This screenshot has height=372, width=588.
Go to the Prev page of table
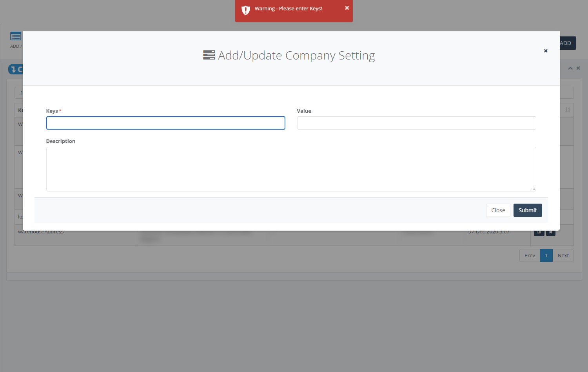pos(530,256)
